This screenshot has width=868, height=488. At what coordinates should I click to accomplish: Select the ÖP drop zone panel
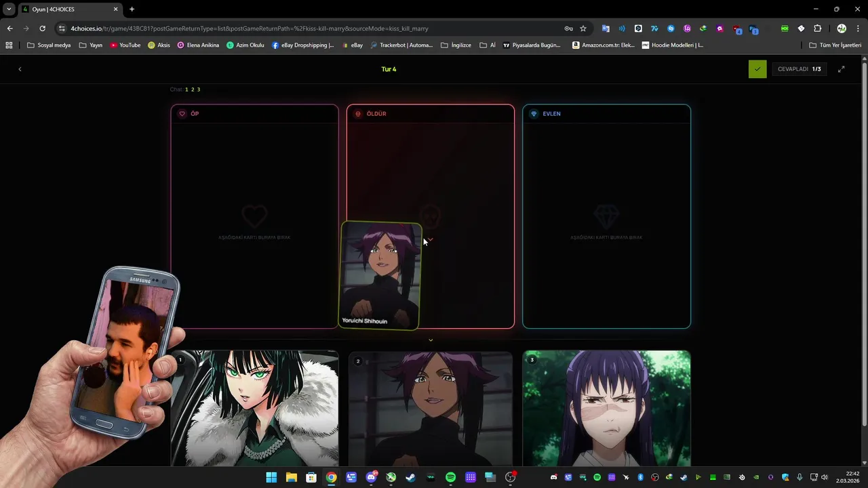pos(254,216)
